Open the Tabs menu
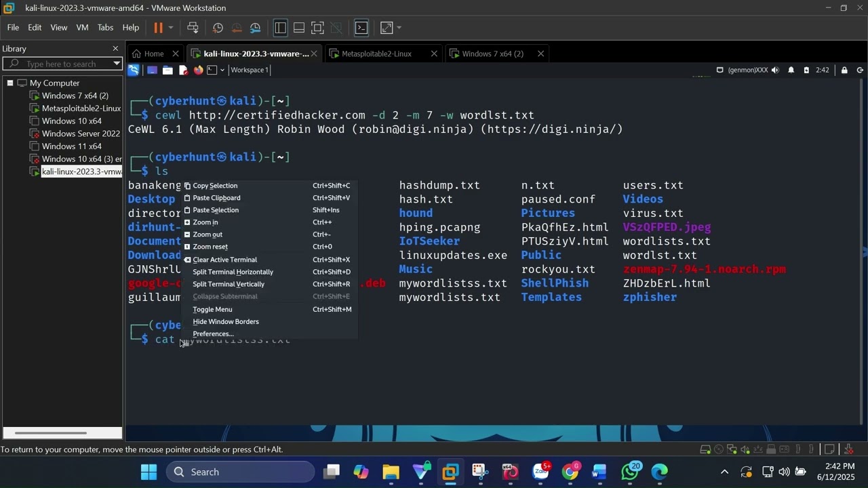This screenshot has width=868, height=488. click(x=105, y=28)
